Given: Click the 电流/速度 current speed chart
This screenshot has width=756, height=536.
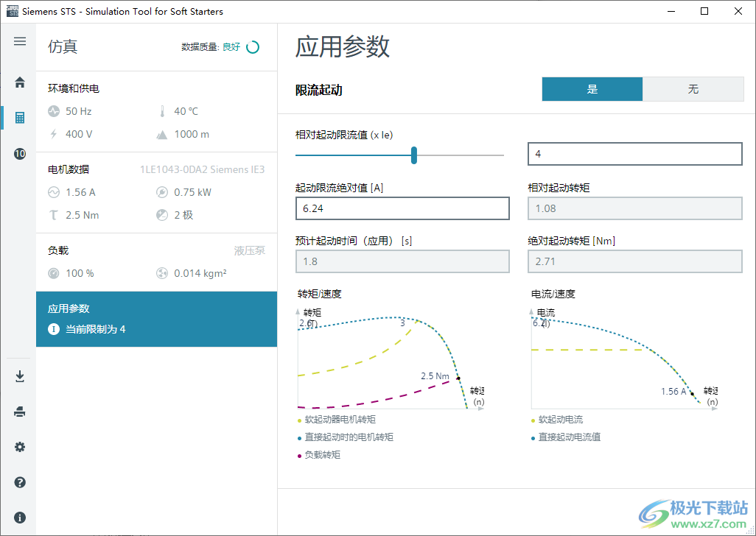Looking at the screenshot, I should click(x=624, y=359).
